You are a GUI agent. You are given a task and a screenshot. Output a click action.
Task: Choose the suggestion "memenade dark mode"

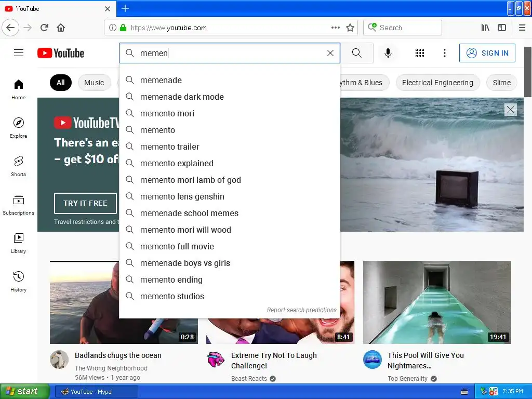pyautogui.click(x=229, y=97)
